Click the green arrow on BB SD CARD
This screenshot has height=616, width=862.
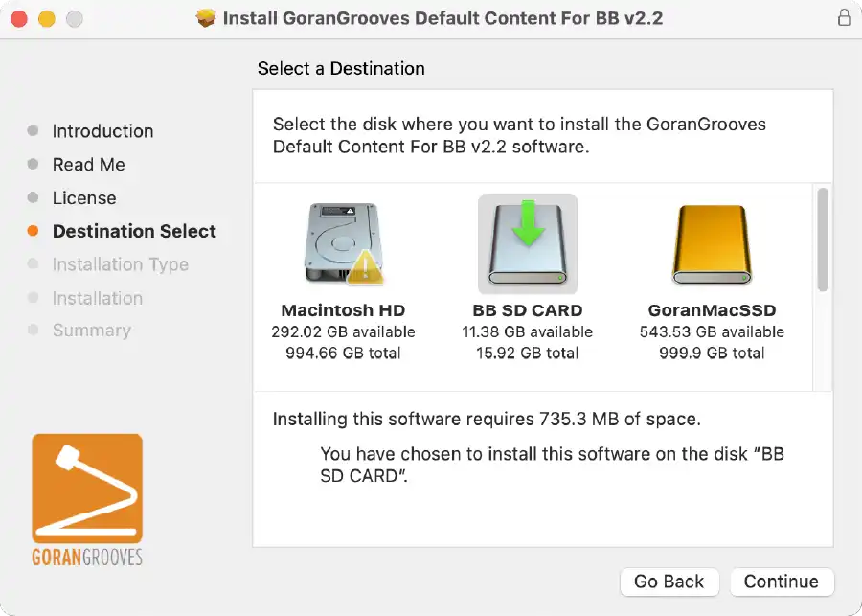click(x=529, y=222)
